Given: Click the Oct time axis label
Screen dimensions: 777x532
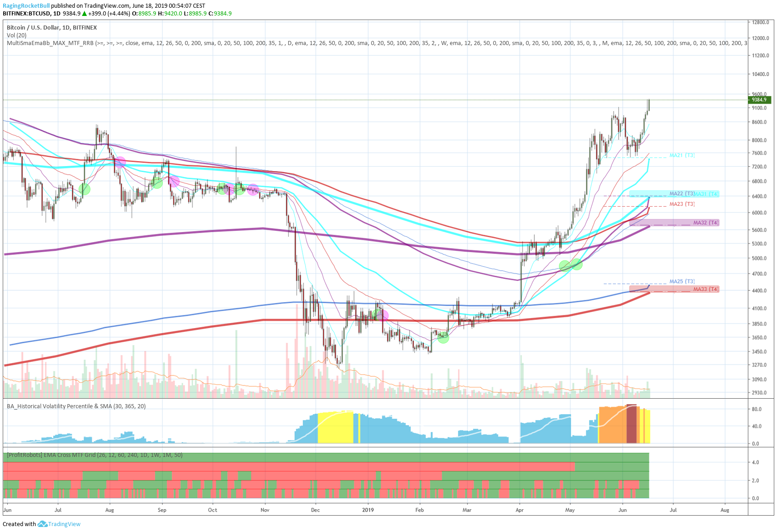Looking at the screenshot, I should click(x=213, y=510).
